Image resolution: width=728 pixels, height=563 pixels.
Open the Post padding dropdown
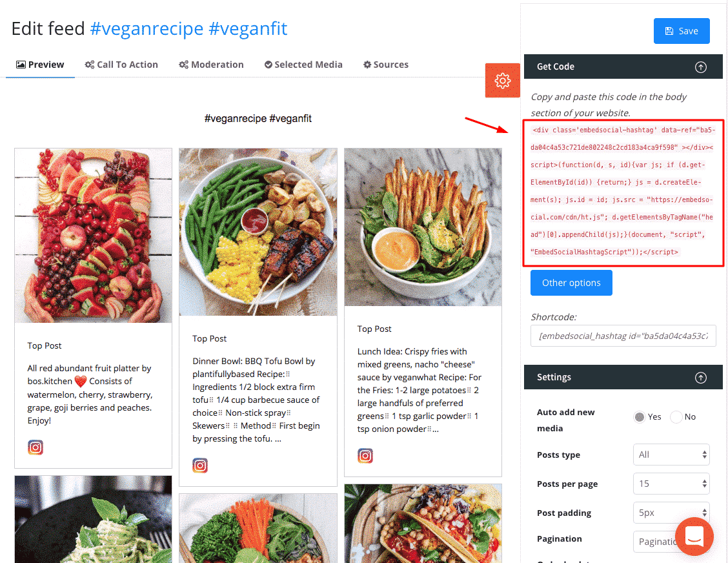tap(671, 513)
